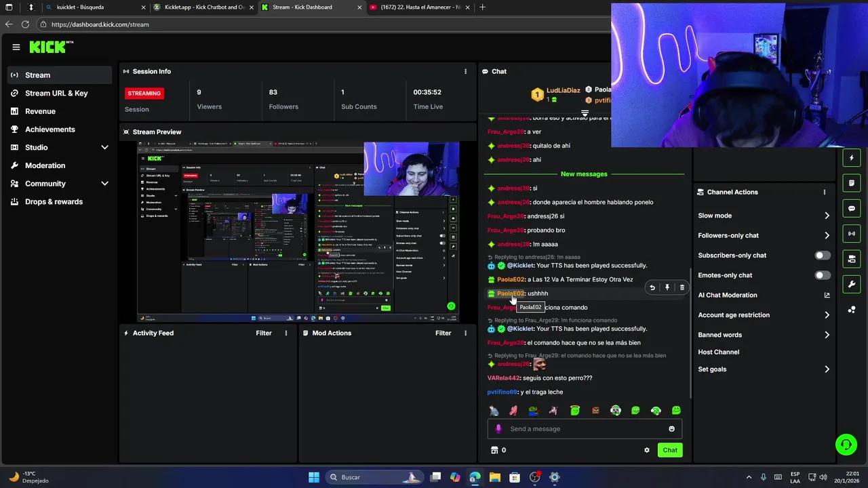Viewport: 868px width, 488px height.
Task: Click the lightning bolt quick actions icon
Action: point(852,158)
